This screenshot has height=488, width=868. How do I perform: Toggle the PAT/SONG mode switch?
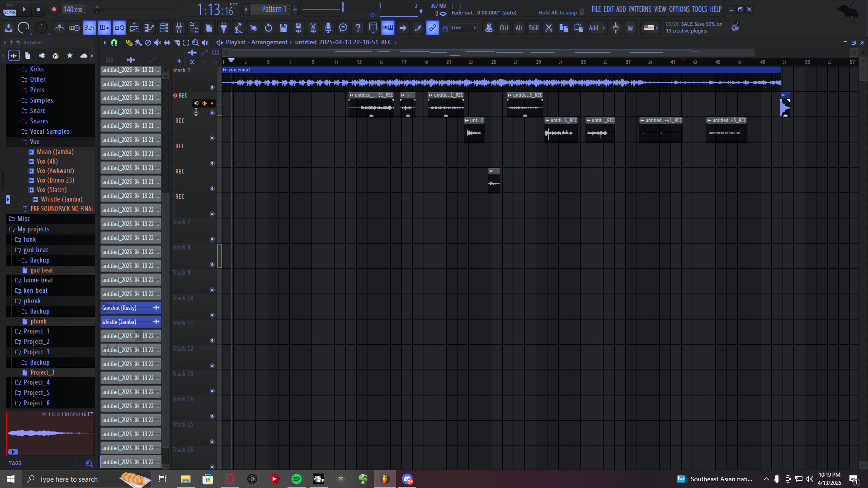tap(9, 9)
